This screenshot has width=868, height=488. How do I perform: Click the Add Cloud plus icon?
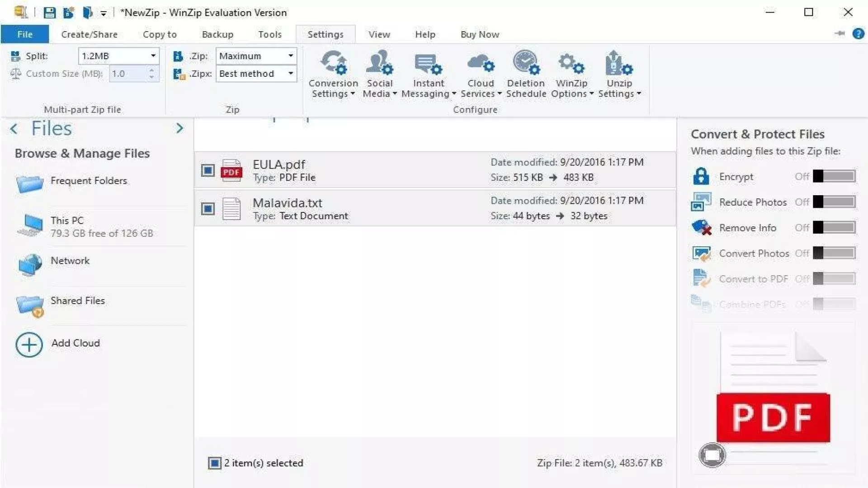click(29, 344)
